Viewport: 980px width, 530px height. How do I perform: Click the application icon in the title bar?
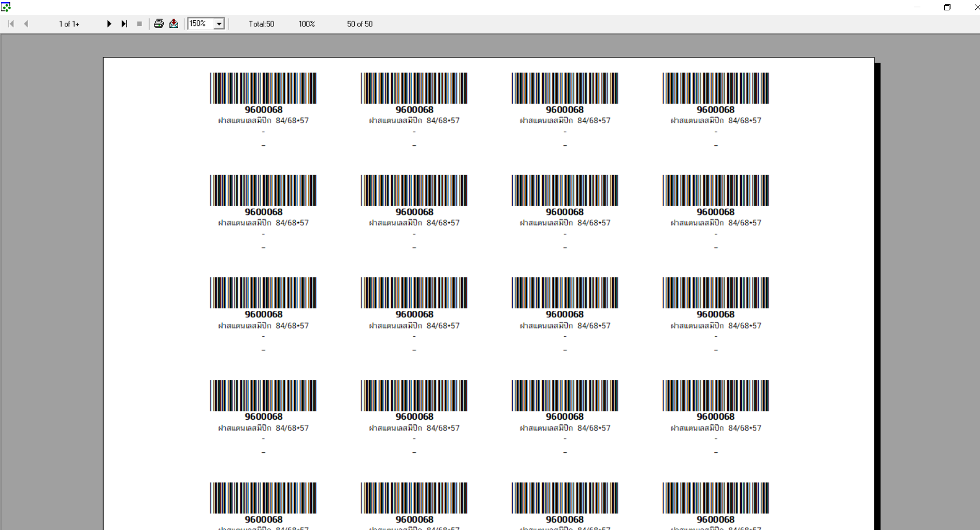point(6,7)
